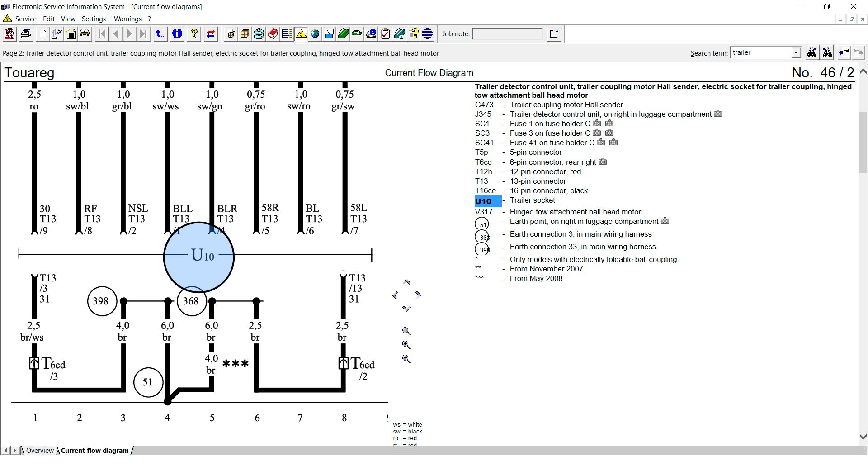This screenshot has height=466, width=868.
Task: Click the vertical scrollbar up arrow
Action: (x=863, y=71)
